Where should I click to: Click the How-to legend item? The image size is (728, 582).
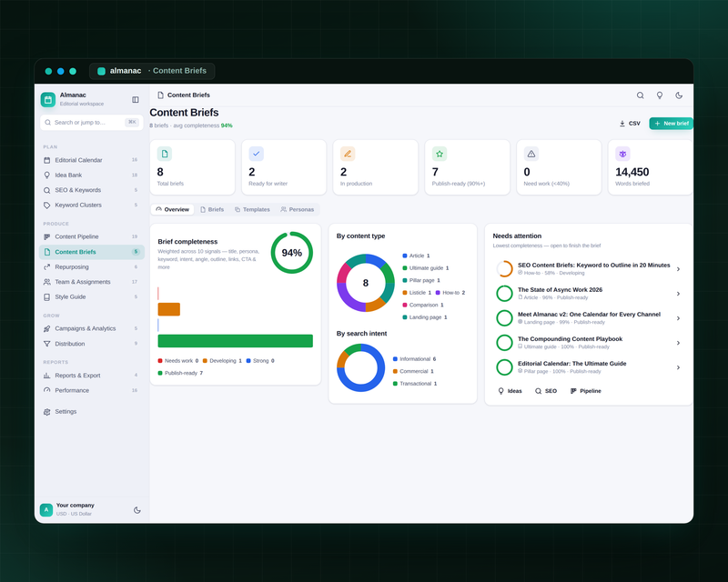tap(450, 293)
